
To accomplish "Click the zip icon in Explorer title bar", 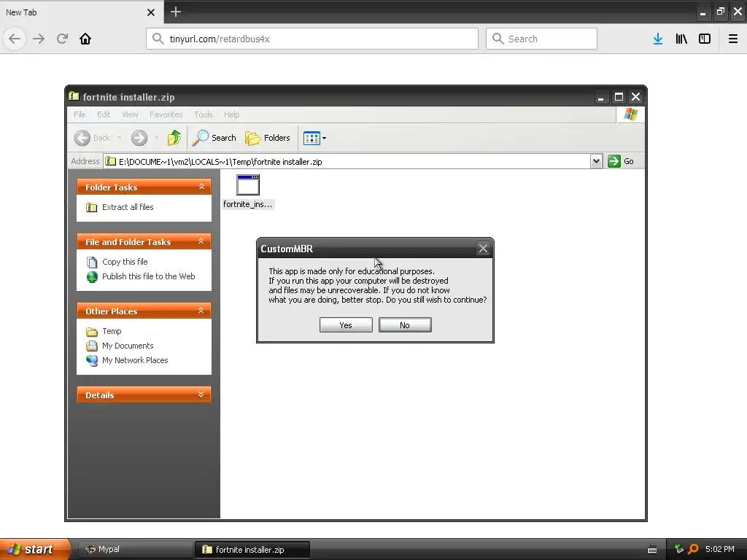I will pyautogui.click(x=74, y=96).
